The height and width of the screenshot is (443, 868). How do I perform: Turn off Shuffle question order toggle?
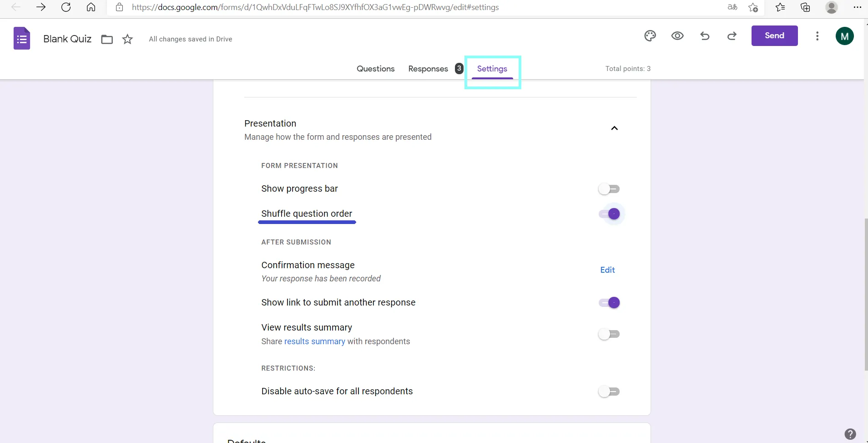[610, 214]
